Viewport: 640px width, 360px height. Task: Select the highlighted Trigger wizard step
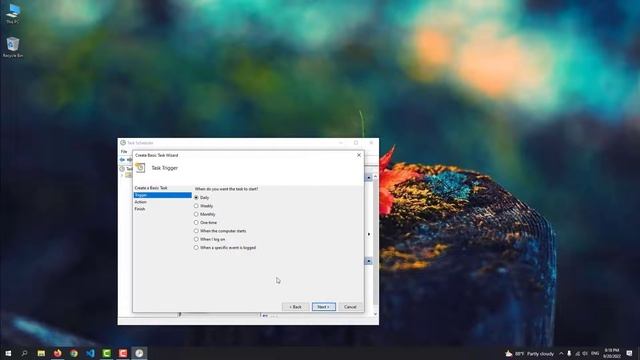coord(162,195)
